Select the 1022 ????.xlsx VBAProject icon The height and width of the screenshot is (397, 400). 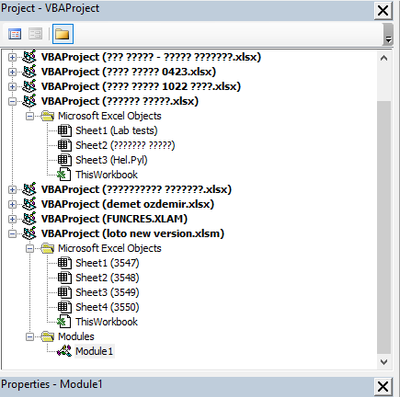(29, 86)
